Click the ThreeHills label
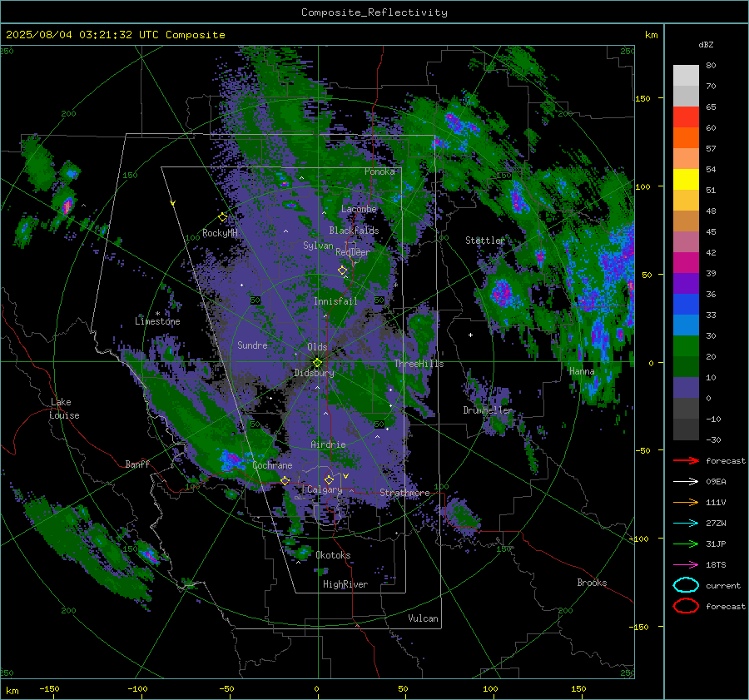This screenshot has width=749, height=700. click(x=419, y=364)
